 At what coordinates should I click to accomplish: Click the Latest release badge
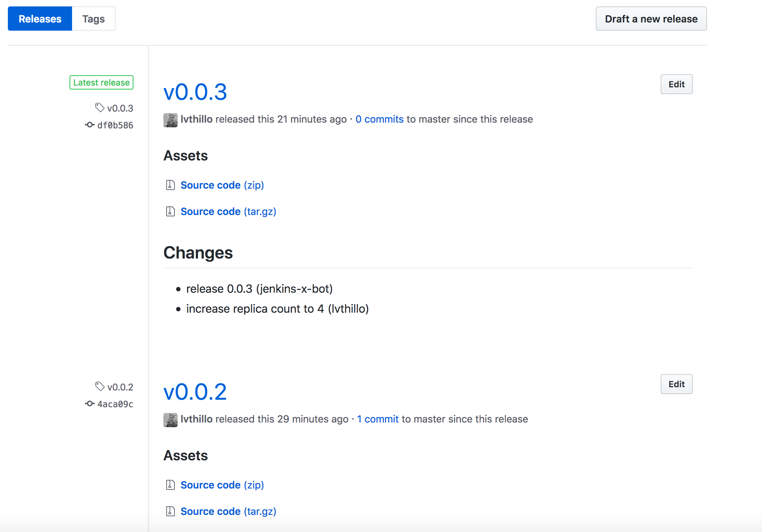(101, 82)
